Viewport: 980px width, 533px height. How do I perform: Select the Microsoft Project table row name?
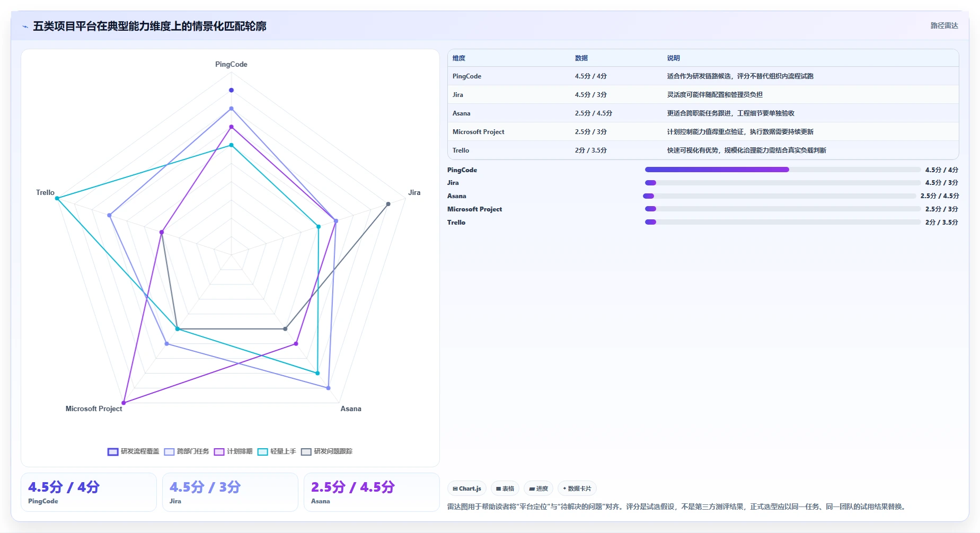478,132
